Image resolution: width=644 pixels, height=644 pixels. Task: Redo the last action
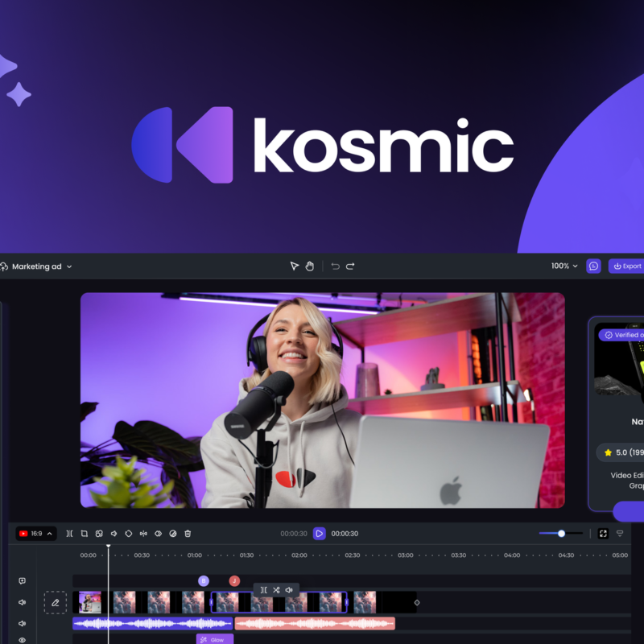point(350,266)
